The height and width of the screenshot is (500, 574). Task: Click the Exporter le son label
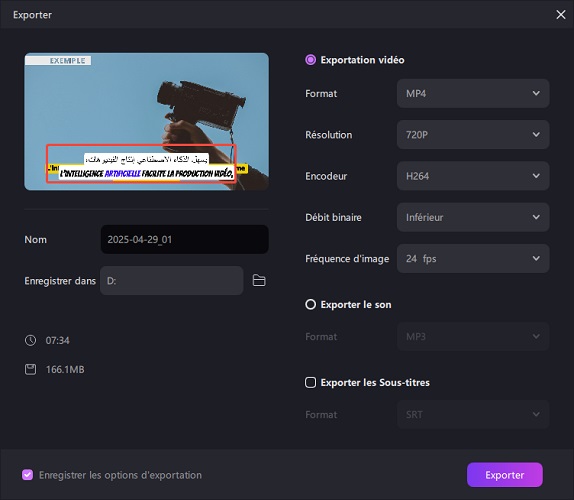[356, 305]
